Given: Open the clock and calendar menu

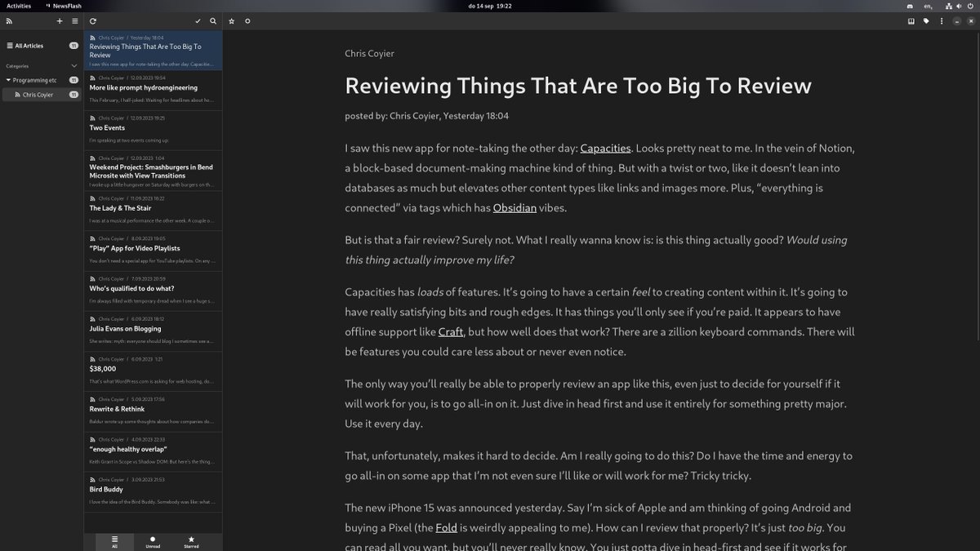Looking at the screenshot, I should 490,6.
